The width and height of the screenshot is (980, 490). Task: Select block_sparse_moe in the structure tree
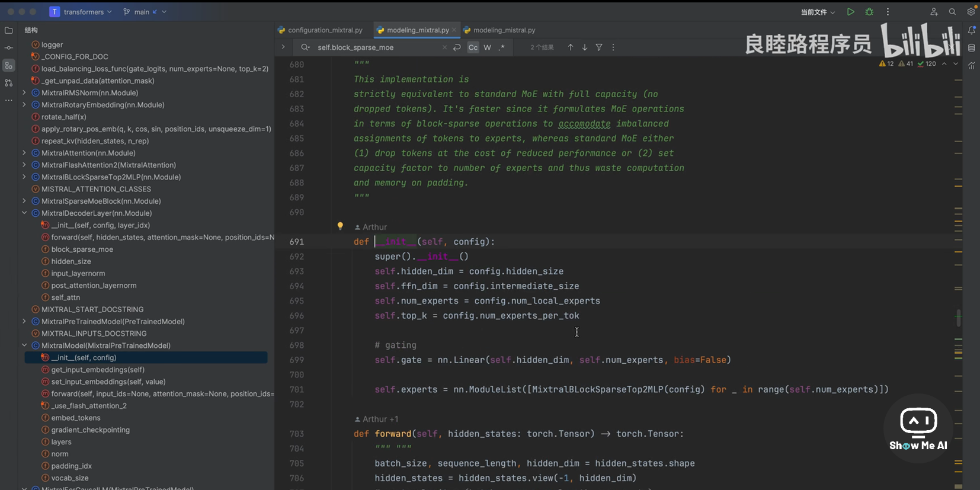click(82, 249)
